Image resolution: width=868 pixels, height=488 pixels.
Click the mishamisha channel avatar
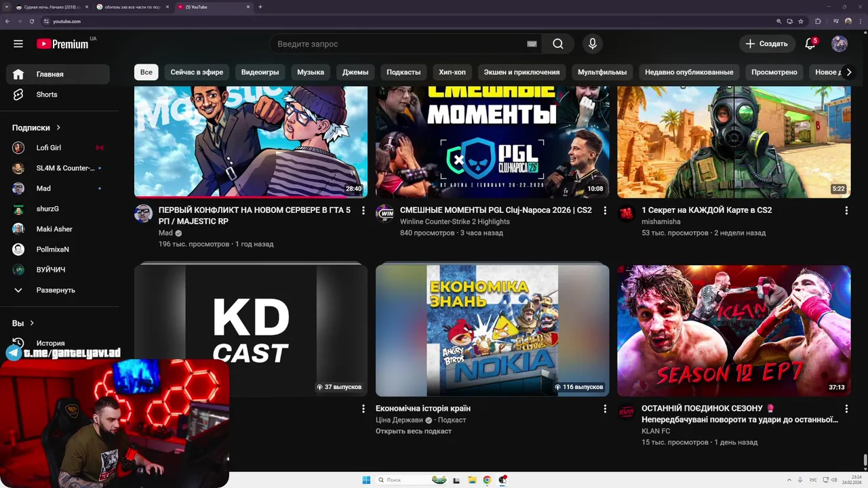pyautogui.click(x=626, y=213)
